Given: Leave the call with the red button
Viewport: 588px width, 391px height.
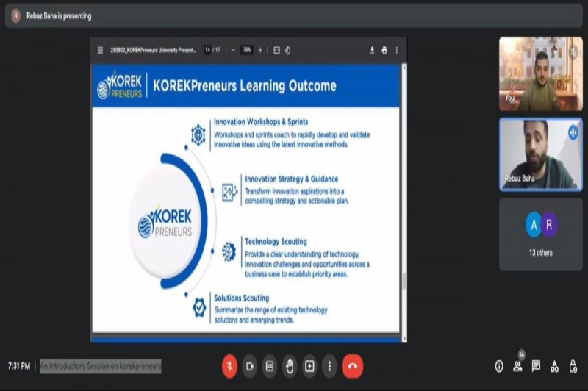Looking at the screenshot, I should (x=353, y=365).
